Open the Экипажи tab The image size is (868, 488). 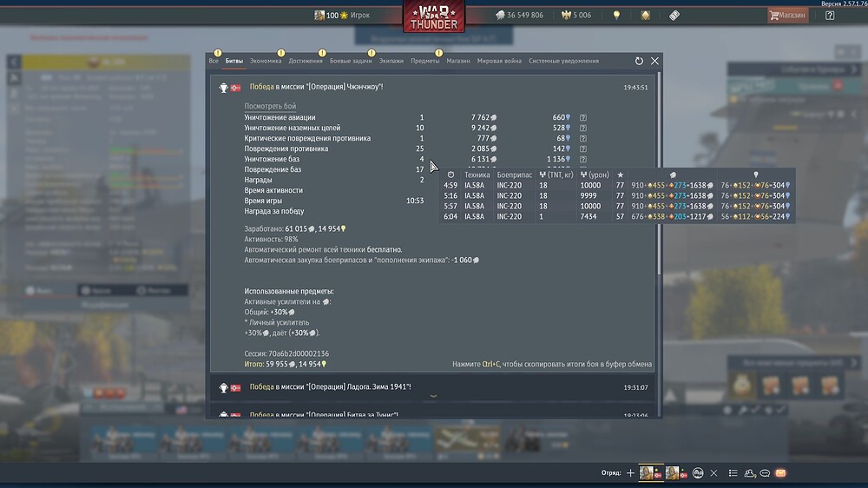coord(391,61)
